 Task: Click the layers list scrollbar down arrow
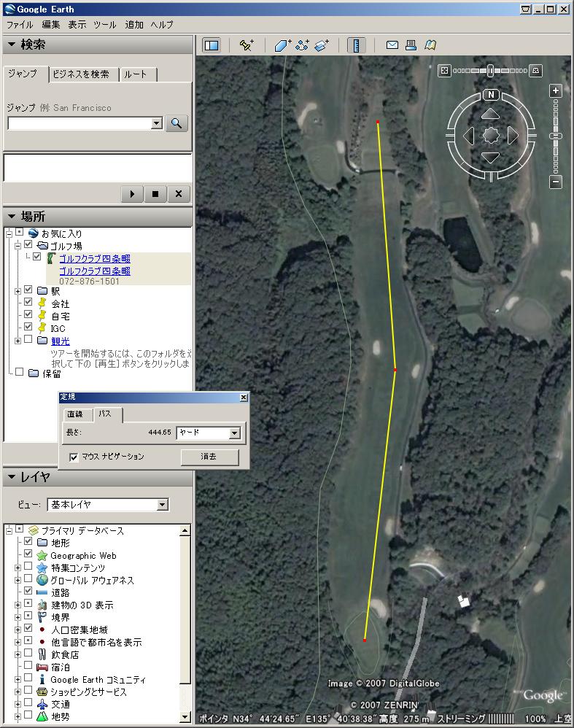(185, 717)
